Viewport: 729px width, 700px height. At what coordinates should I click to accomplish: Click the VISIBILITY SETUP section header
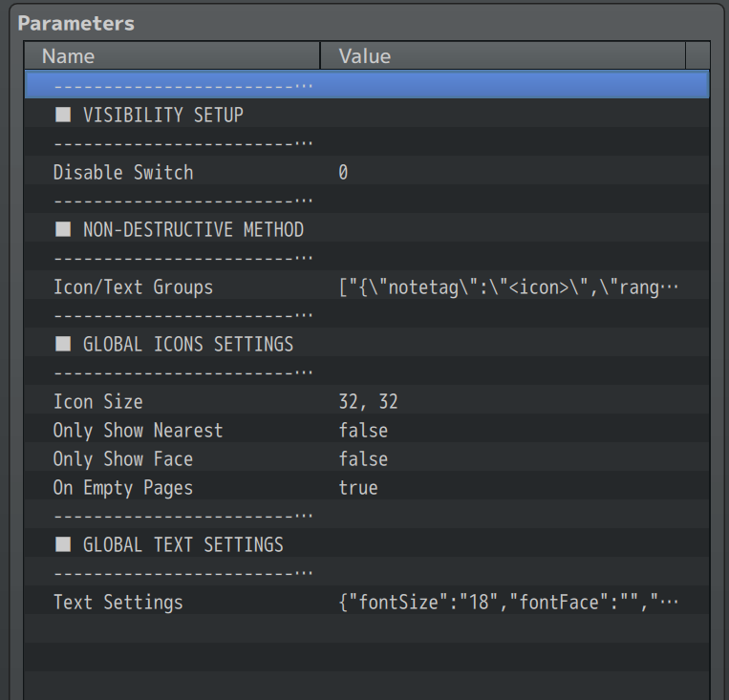tap(162, 116)
